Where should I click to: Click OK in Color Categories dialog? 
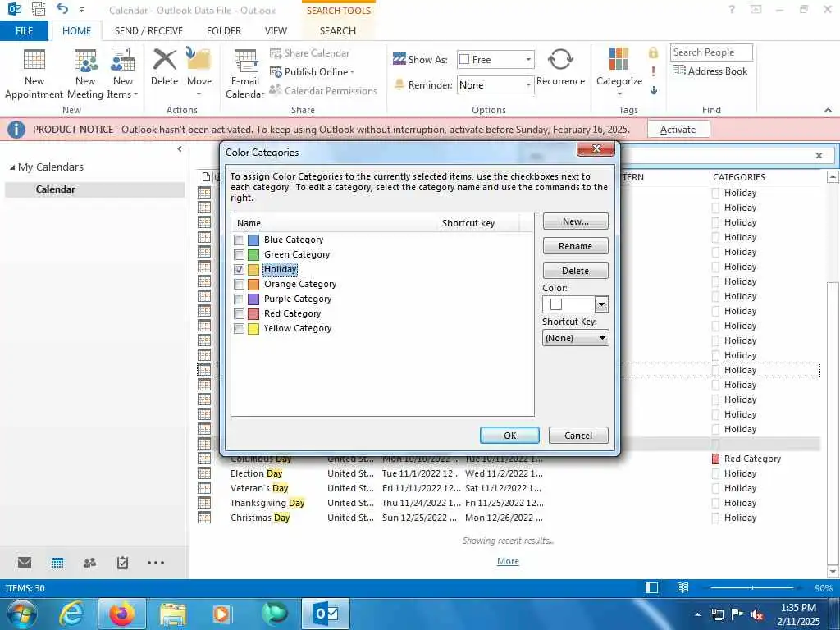point(509,436)
